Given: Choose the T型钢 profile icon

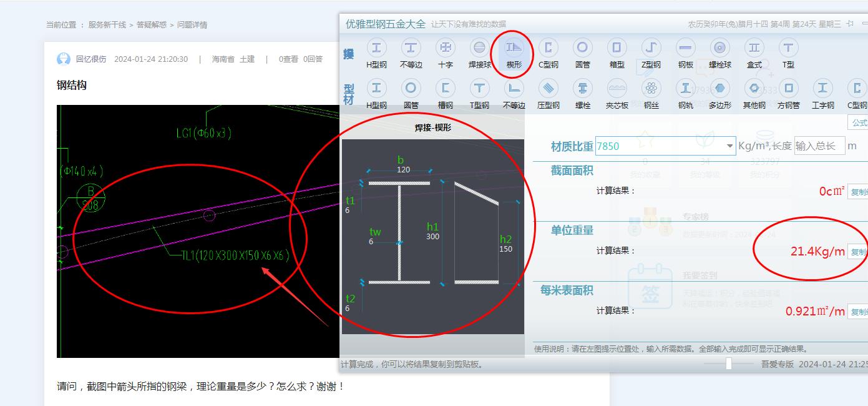Looking at the screenshot, I should pos(479,94).
